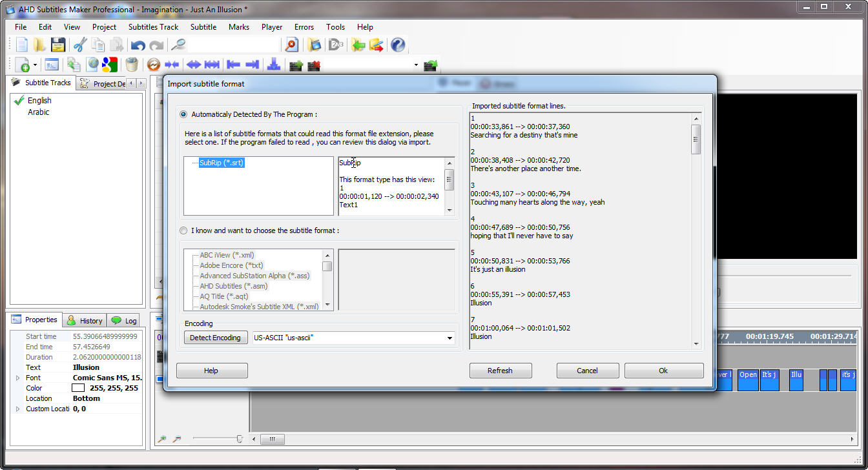Switch to the History tab
Screen dimensions: 868x470
85,320
